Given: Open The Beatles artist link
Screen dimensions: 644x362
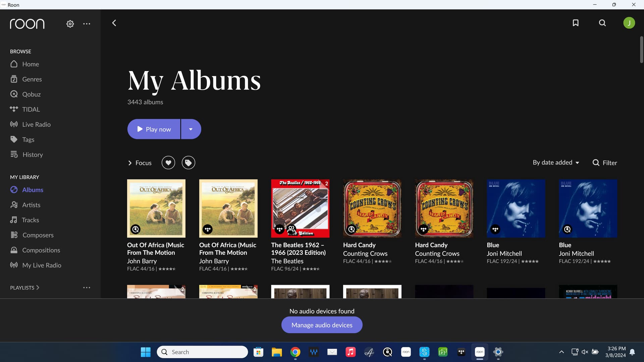Looking at the screenshot, I should 287,261.
